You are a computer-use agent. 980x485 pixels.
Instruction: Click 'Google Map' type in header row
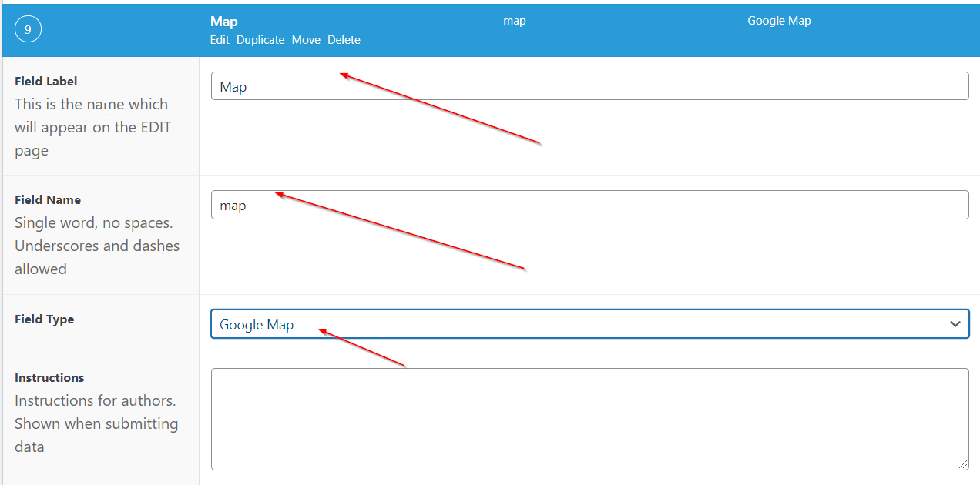[779, 21]
